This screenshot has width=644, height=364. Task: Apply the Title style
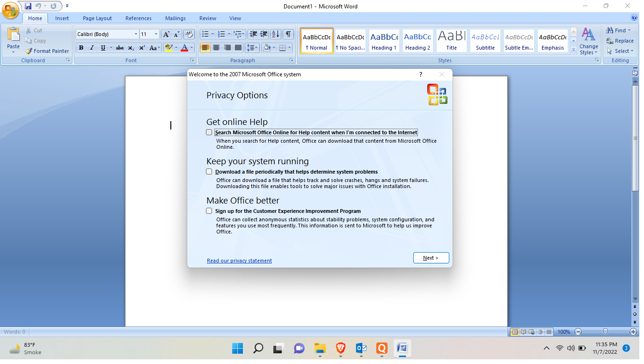click(452, 41)
